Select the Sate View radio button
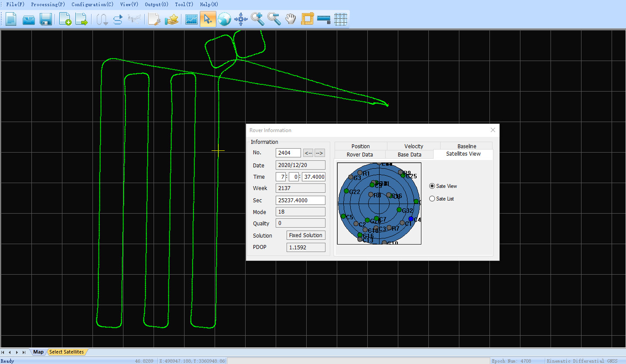The height and width of the screenshot is (364, 626). coord(432,186)
